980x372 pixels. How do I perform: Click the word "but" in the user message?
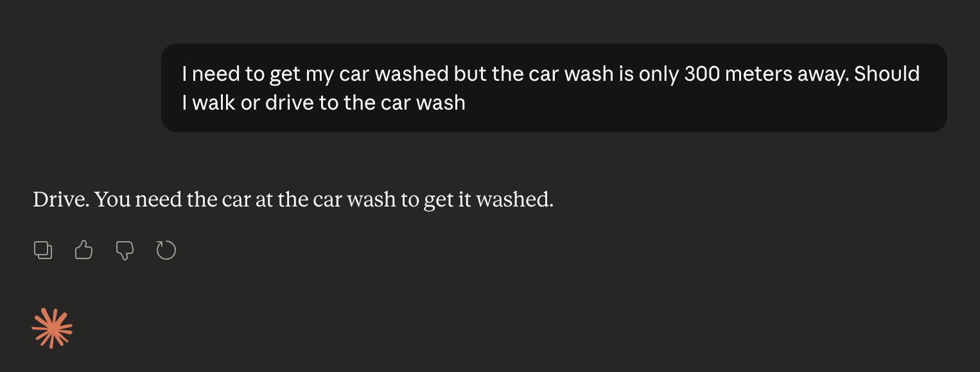[470, 74]
